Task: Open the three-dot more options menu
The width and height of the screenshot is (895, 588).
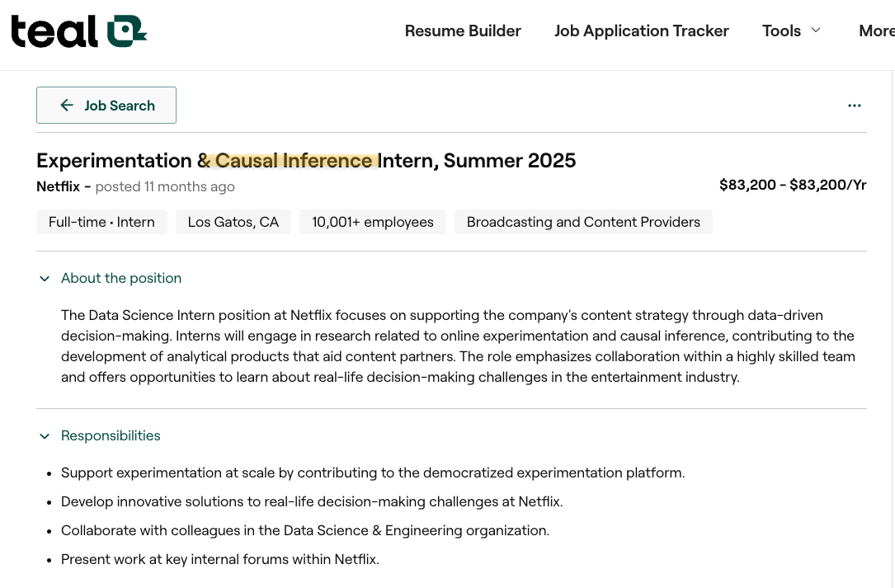Action: (x=855, y=106)
